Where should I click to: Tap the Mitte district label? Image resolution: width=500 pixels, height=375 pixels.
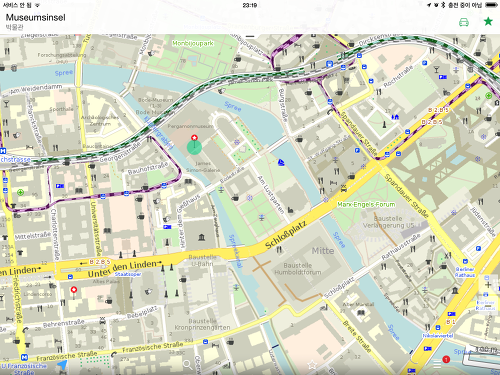pyautogui.click(x=323, y=251)
